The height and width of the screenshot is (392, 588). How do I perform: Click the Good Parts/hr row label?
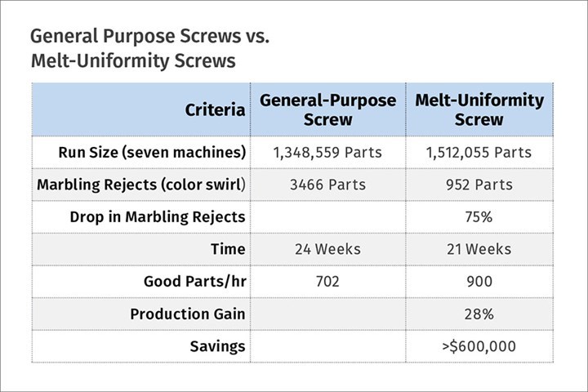(x=194, y=281)
